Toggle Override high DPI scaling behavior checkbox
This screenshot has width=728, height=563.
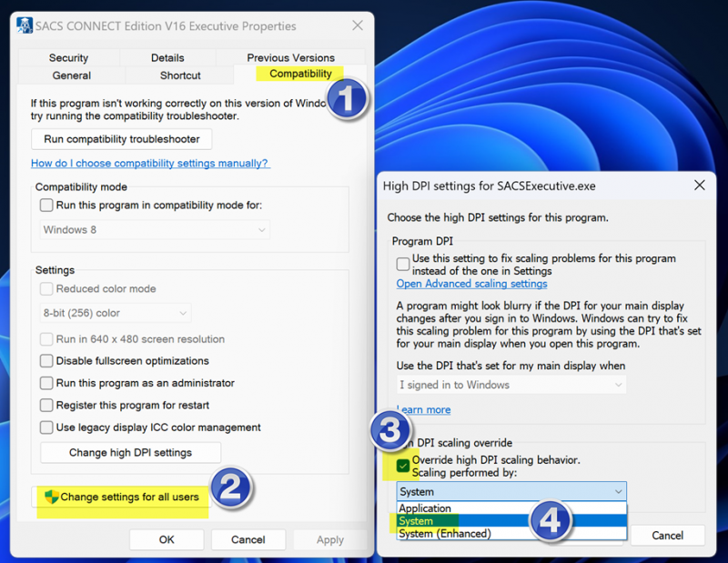403,466
